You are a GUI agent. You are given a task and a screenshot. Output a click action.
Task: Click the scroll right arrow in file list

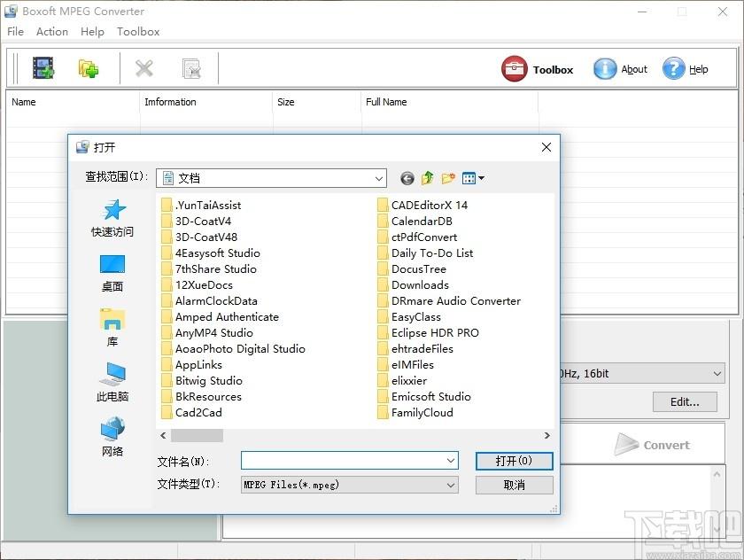547,435
